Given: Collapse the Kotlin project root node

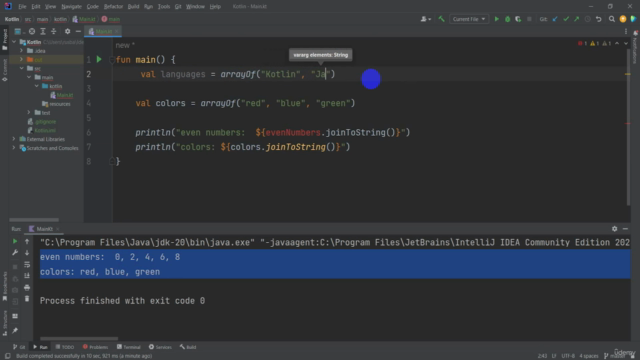Looking at the screenshot, I should (14, 42).
